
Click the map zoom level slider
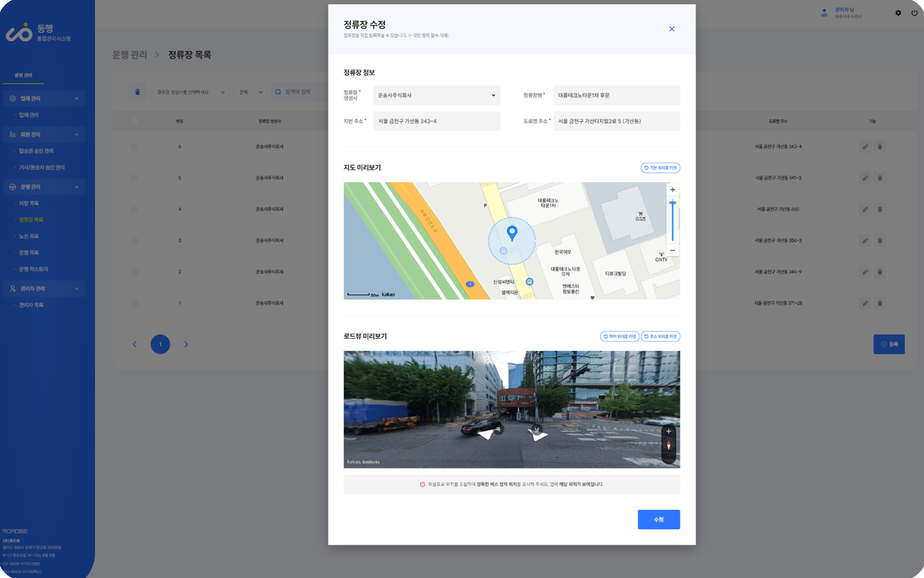pos(672,220)
